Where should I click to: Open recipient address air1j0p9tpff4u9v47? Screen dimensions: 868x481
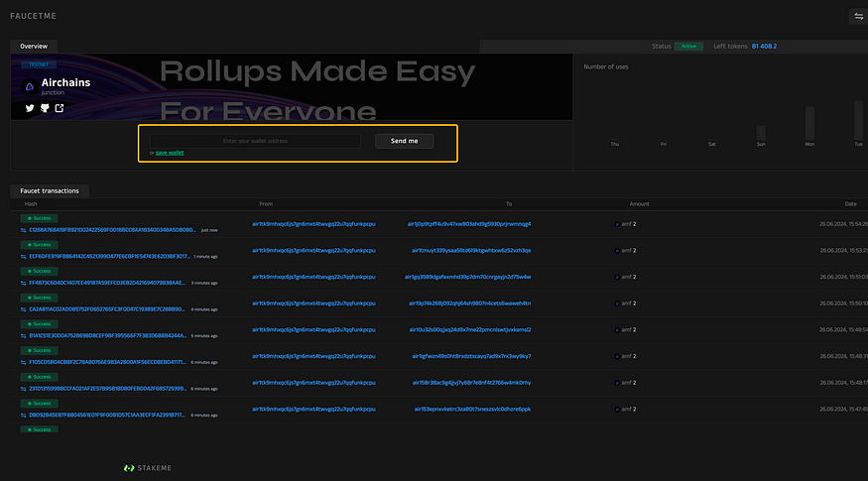pyautogui.click(x=469, y=224)
